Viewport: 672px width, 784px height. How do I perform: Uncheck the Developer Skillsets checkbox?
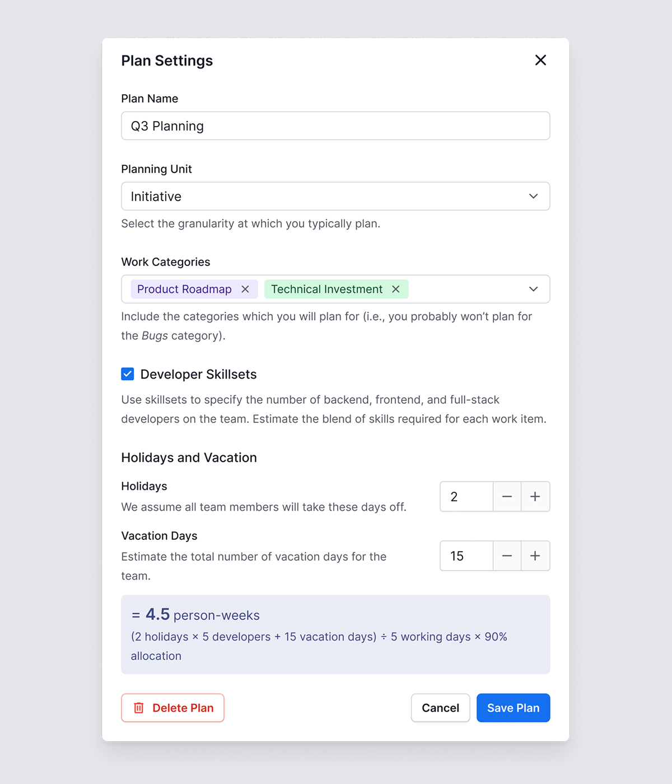[x=127, y=374]
